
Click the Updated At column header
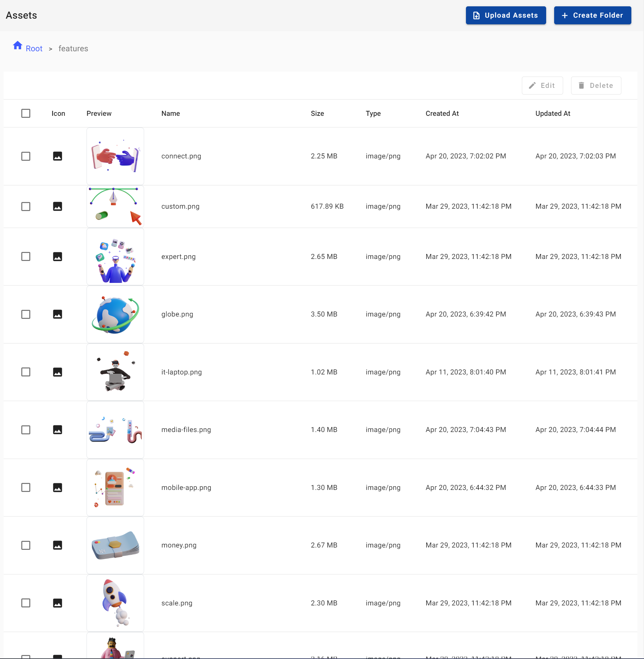(553, 113)
